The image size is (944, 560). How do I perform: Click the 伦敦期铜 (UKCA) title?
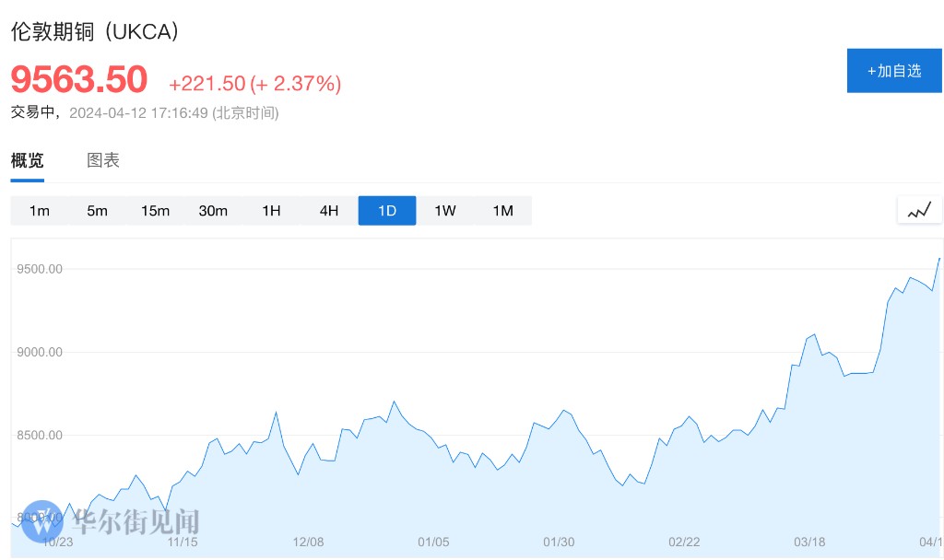95,31
